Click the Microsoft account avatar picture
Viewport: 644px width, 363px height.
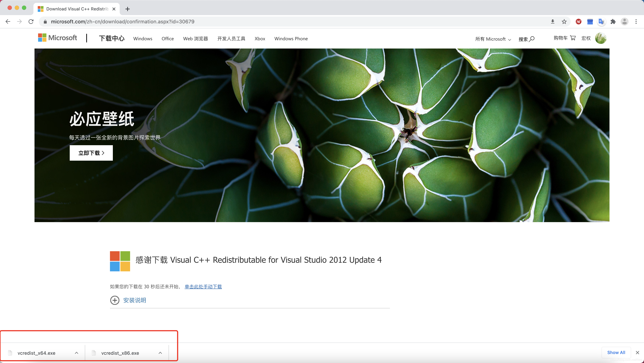point(601,38)
